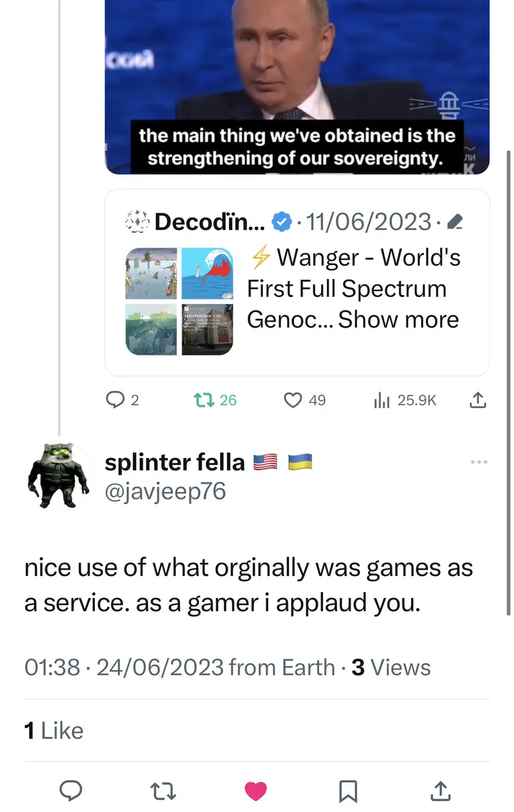
Task: Retweet splinter fella's tweet
Action: click(x=163, y=790)
